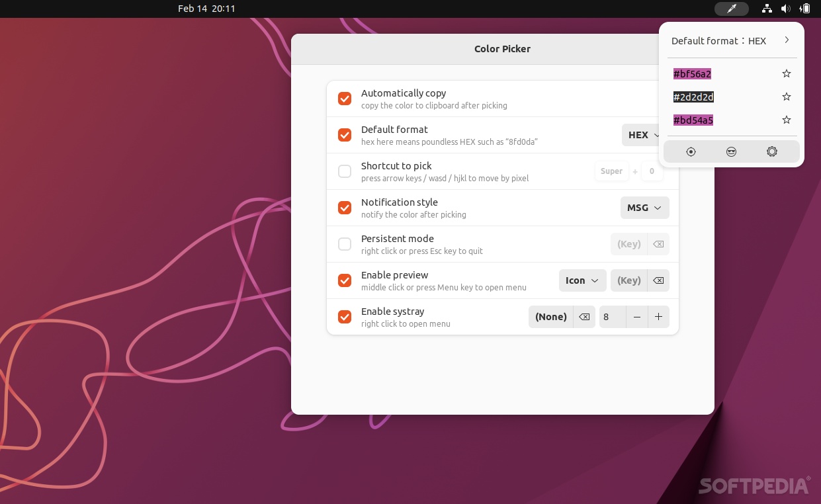Select the color pick target icon in the popup
This screenshot has width=821, height=504.
(691, 151)
